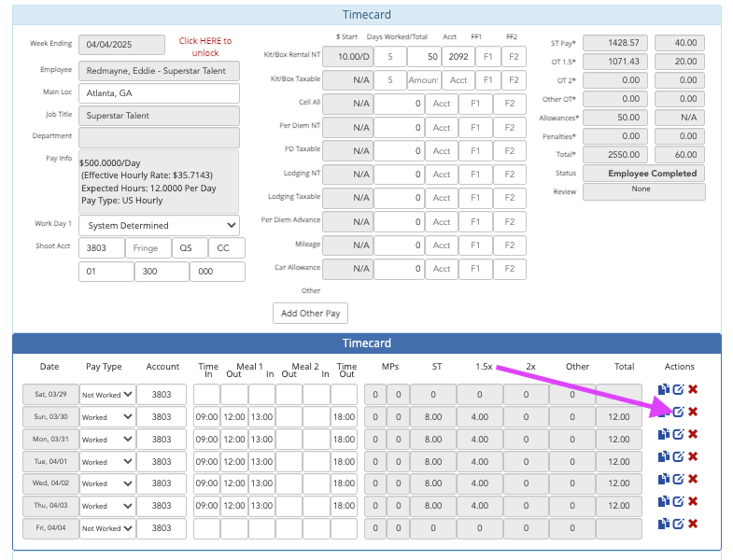Click Account 3803 field for Fri, 04/04
Screen dimensions: 733x560
162,528
